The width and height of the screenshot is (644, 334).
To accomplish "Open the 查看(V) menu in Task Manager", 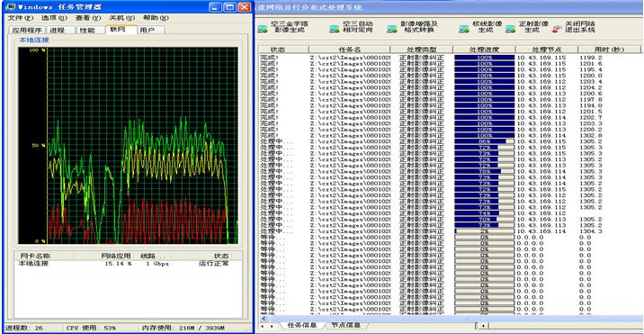I will (x=88, y=18).
